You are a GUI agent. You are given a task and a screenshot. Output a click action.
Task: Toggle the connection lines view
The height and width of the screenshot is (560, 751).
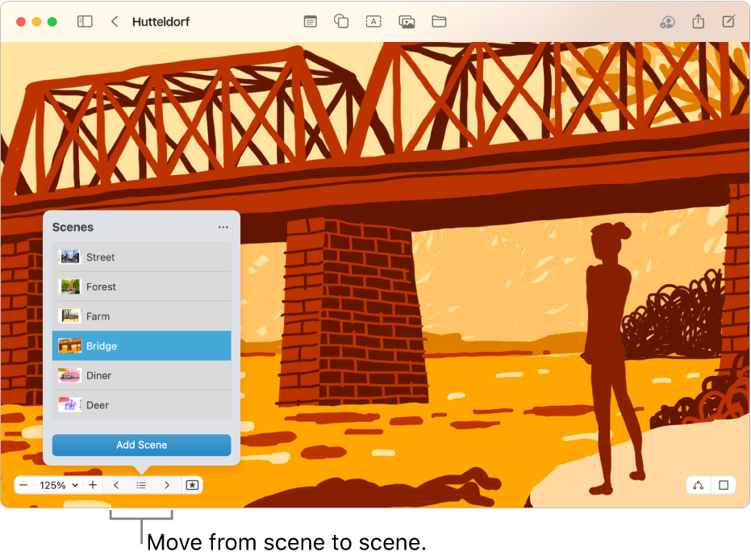[697, 485]
